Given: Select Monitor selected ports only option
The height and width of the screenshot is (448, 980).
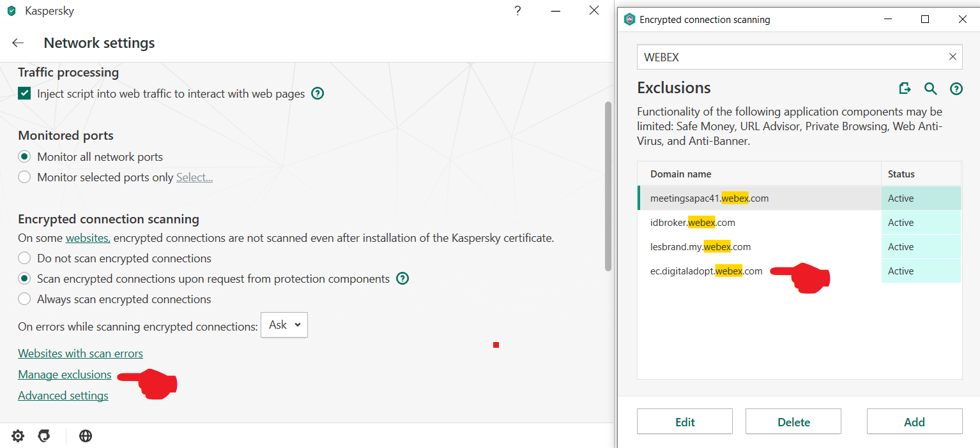Looking at the screenshot, I should (24, 177).
